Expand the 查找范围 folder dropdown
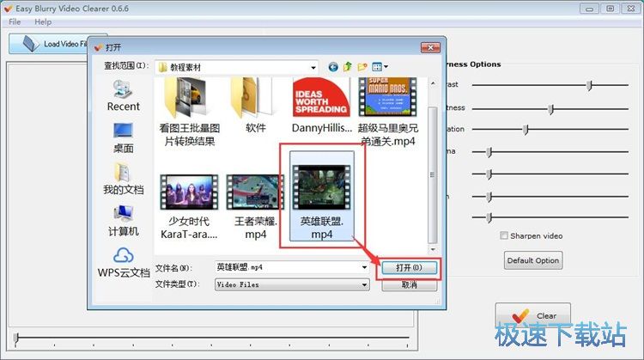The image size is (644, 360). (x=314, y=66)
